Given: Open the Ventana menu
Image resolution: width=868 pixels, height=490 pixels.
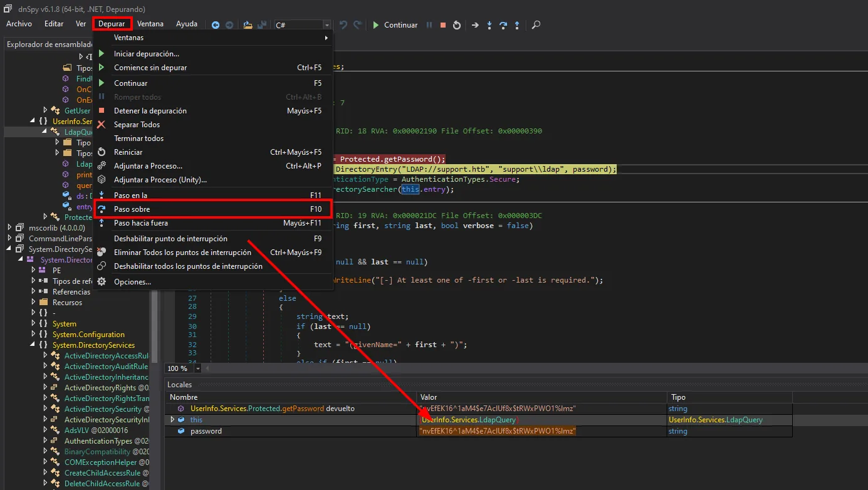Looking at the screenshot, I should (x=150, y=24).
